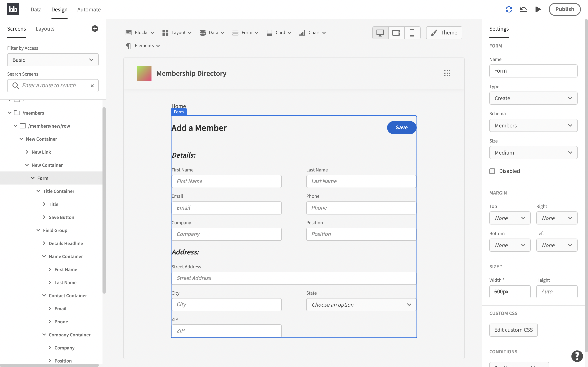Screen dimensions: 588x367
Task: Switch to the Layouts tab
Action: pos(45,28)
